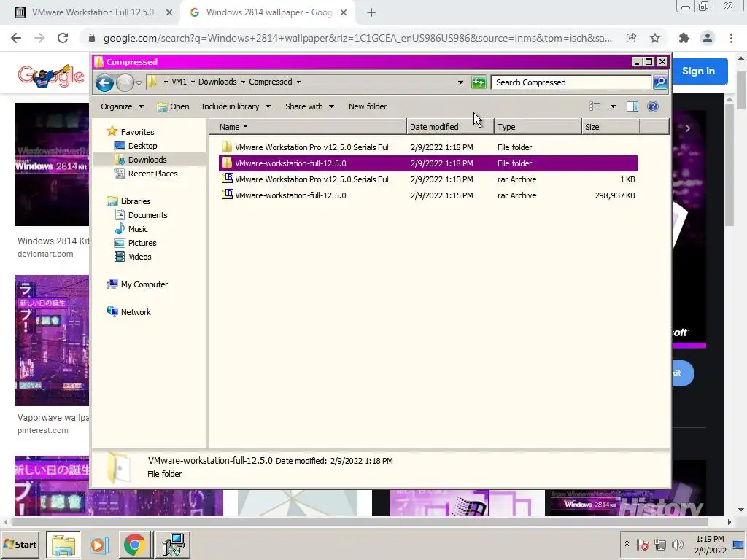Screen dimensions: 747x560
Task: Show hidden tray icons
Action: [627, 544]
